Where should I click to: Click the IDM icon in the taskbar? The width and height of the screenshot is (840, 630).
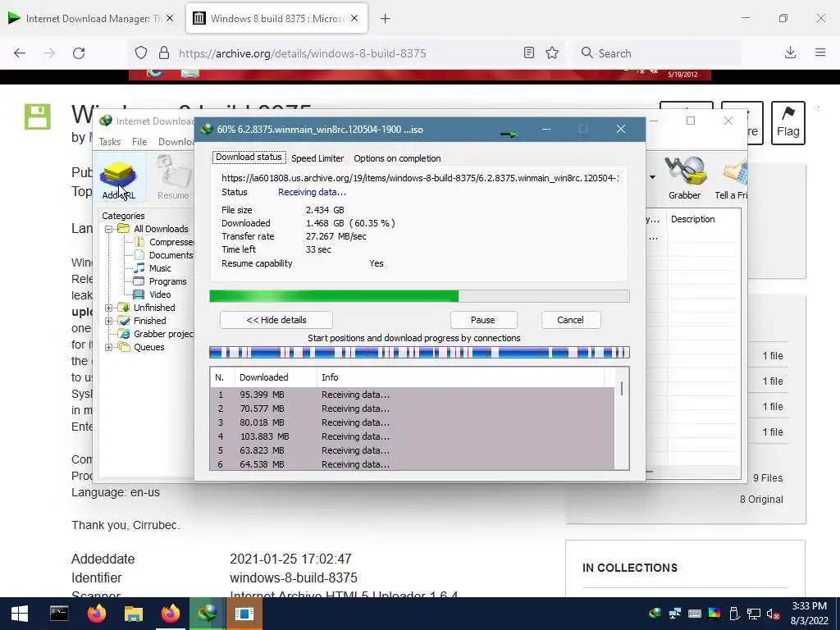coord(208,614)
